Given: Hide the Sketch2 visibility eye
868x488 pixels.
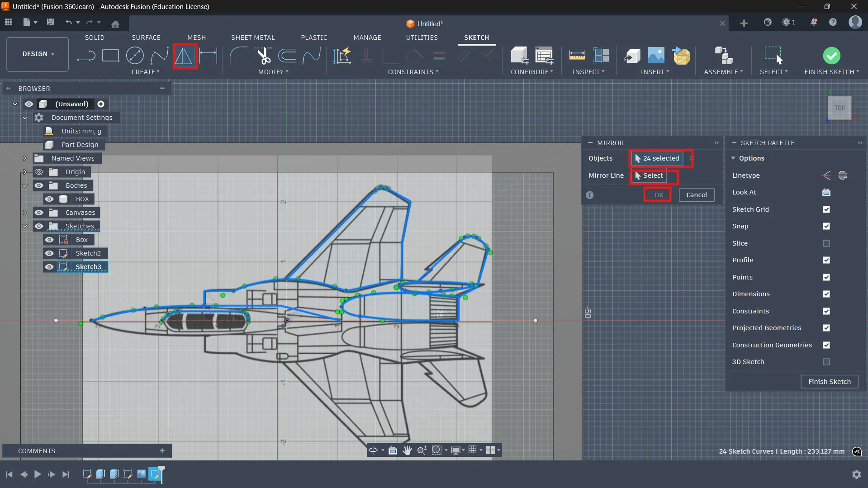Looking at the screenshot, I should [x=49, y=253].
